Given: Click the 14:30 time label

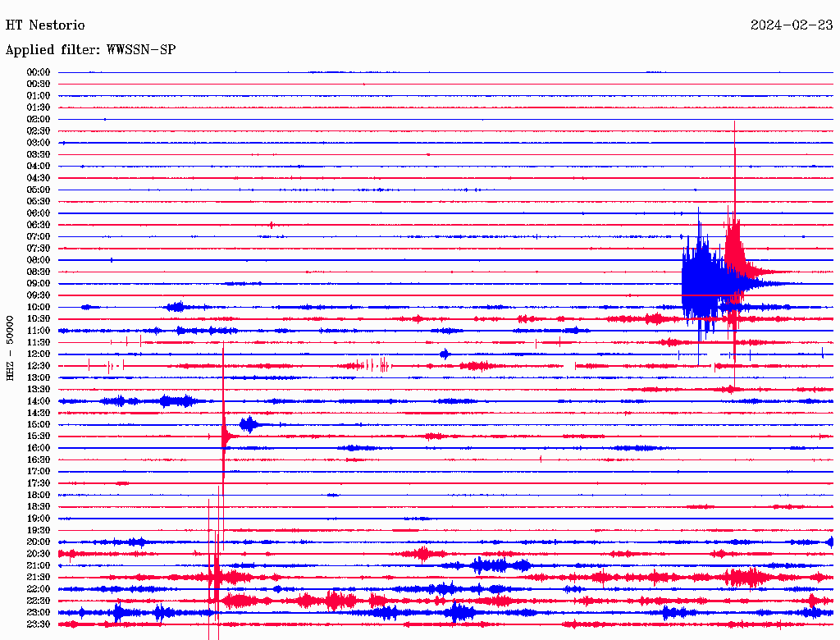Looking at the screenshot, I should click(x=39, y=414).
